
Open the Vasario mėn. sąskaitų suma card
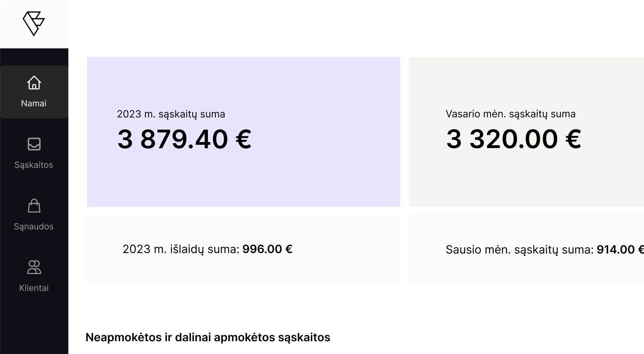click(x=525, y=131)
